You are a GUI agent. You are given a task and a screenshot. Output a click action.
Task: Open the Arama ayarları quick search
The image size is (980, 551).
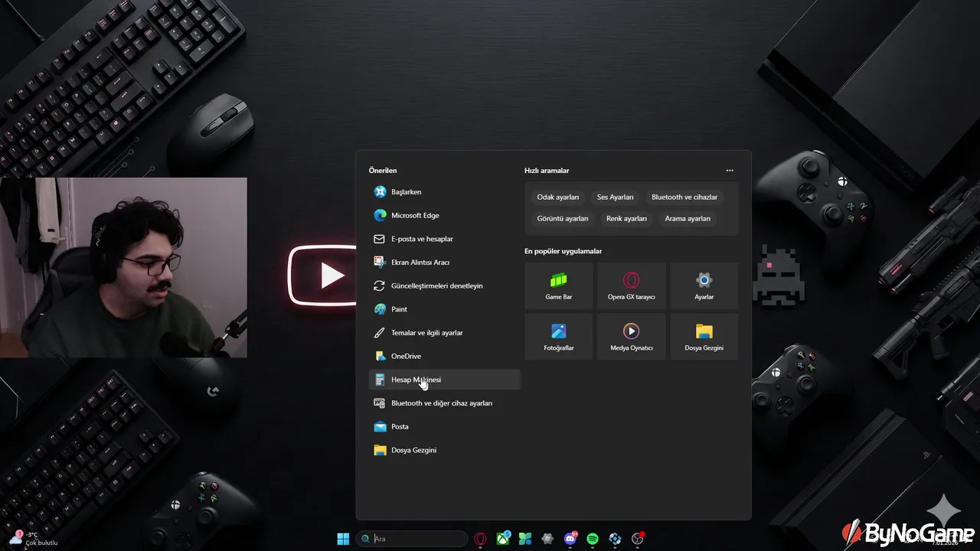(x=688, y=218)
